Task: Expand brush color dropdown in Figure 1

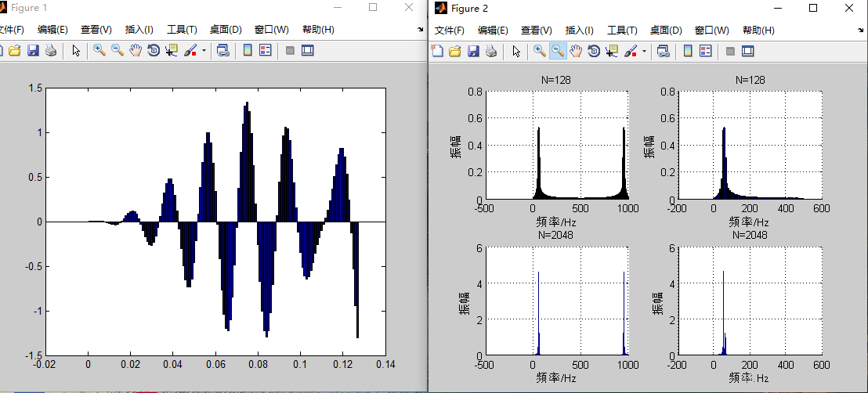Action: [204, 51]
